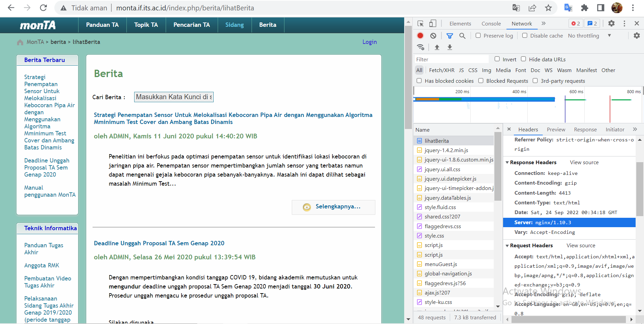The width and height of the screenshot is (644, 324).
Task: Stop recording network log with the red button
Action: 420,36
